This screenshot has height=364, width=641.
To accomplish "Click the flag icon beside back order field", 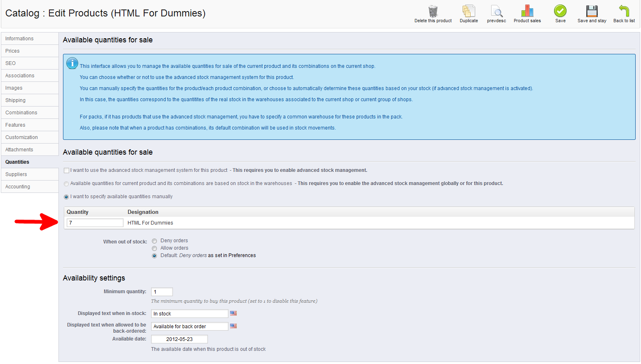I will (x=233, y=326).
